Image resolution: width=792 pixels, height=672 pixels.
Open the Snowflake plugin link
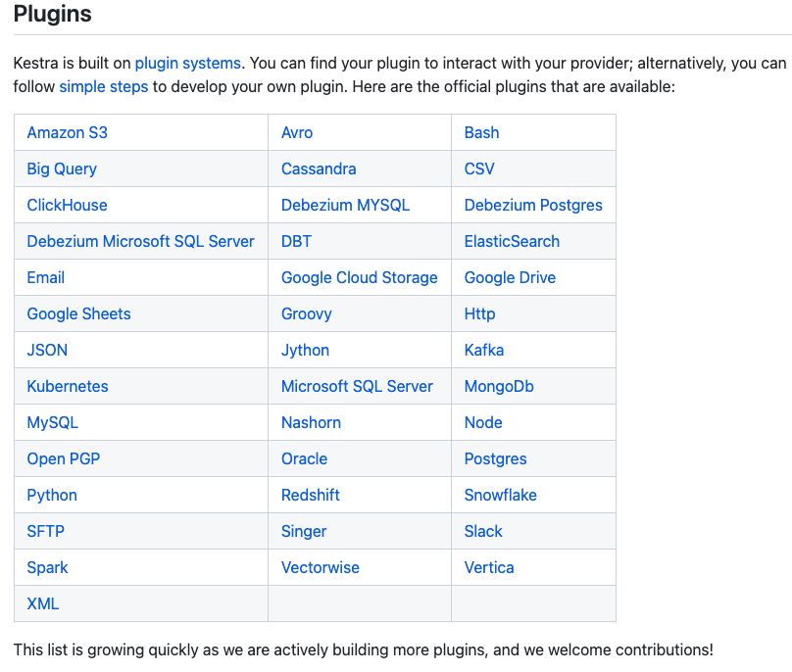click(x=501, y=496)
